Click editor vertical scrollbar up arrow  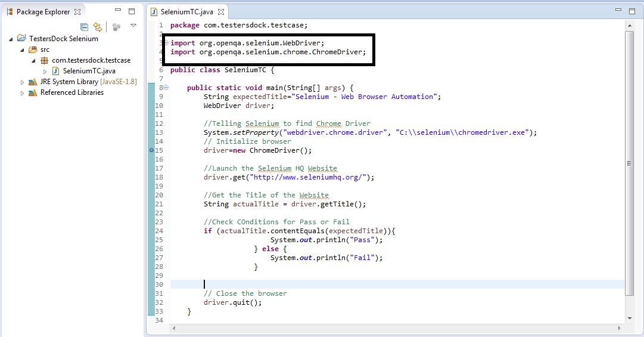tap(629, 26)
